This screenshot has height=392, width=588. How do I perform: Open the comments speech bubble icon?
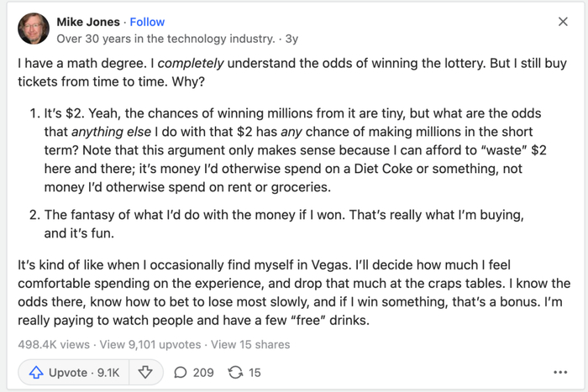(180, 372)
